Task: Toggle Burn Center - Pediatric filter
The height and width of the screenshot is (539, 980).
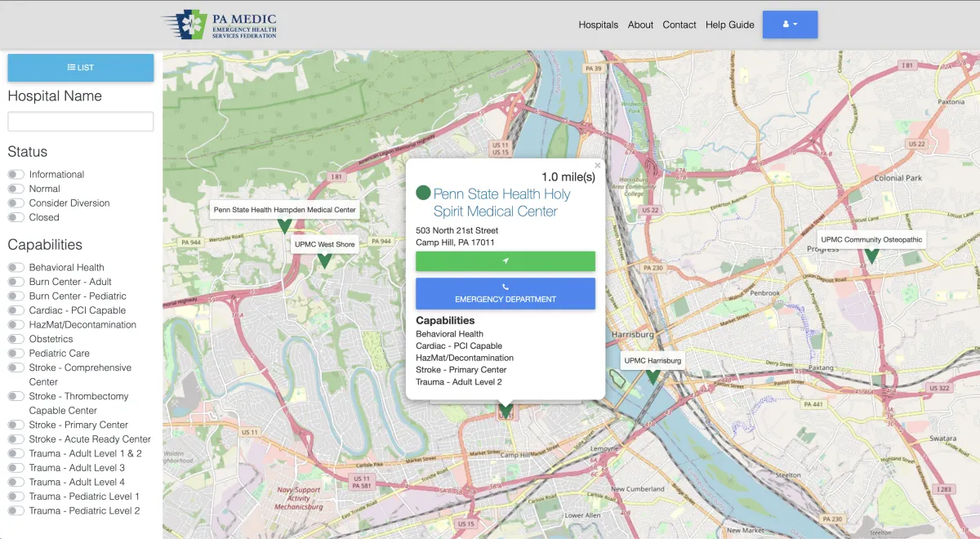Action: tap(16, 296)
